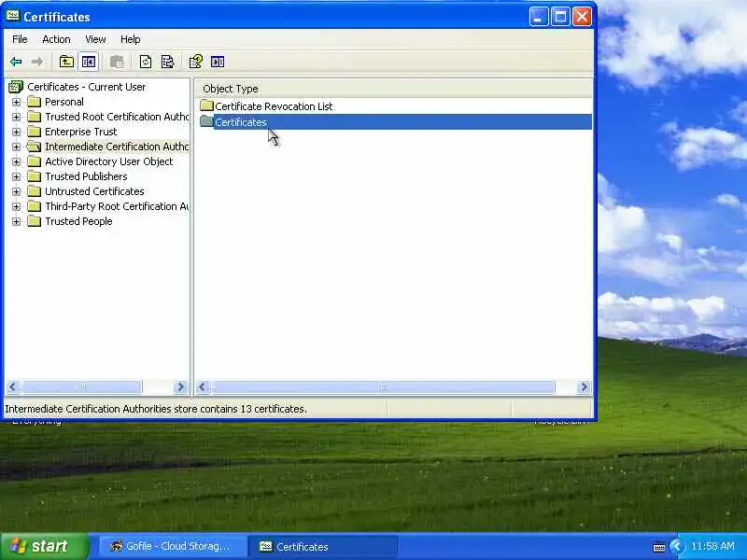Click the Trusted People folder icon
Screen dimensions: 747x560
tap(34, 221)
